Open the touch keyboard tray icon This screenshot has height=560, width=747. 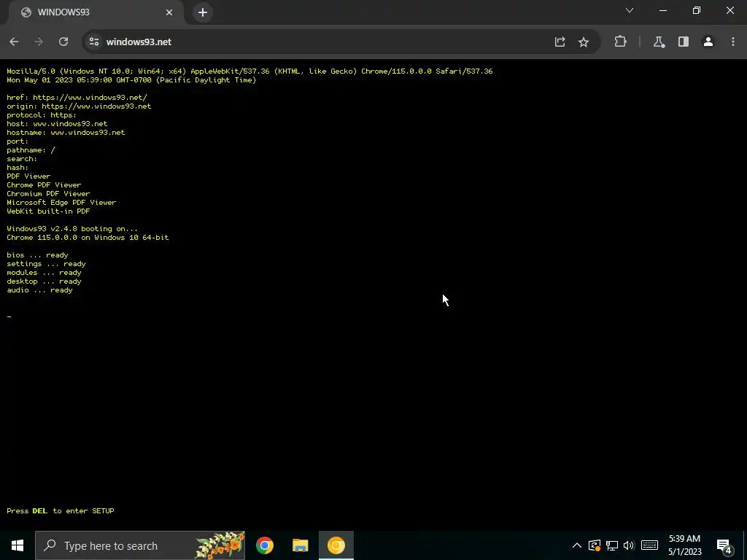click(649, 545)
